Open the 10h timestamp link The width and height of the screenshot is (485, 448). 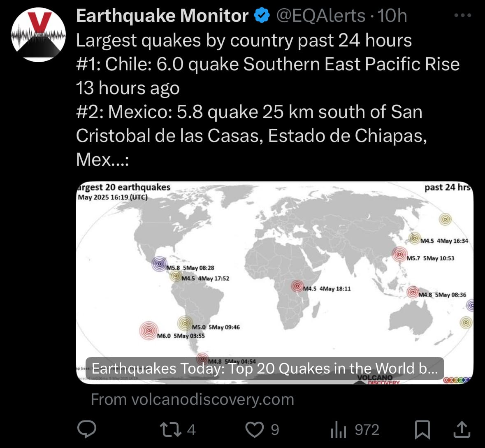point(392,16)
